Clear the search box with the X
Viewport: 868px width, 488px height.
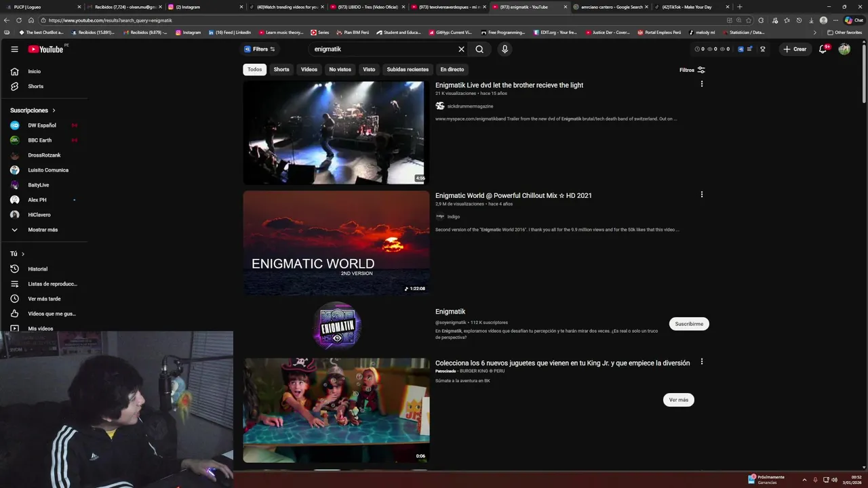[x=461, y=49]
